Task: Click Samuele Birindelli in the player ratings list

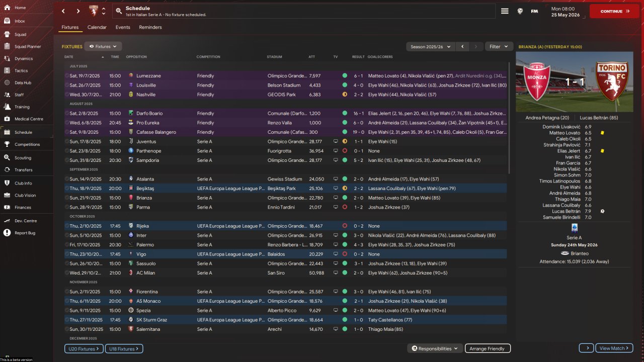Action: (x=561, y=217)
